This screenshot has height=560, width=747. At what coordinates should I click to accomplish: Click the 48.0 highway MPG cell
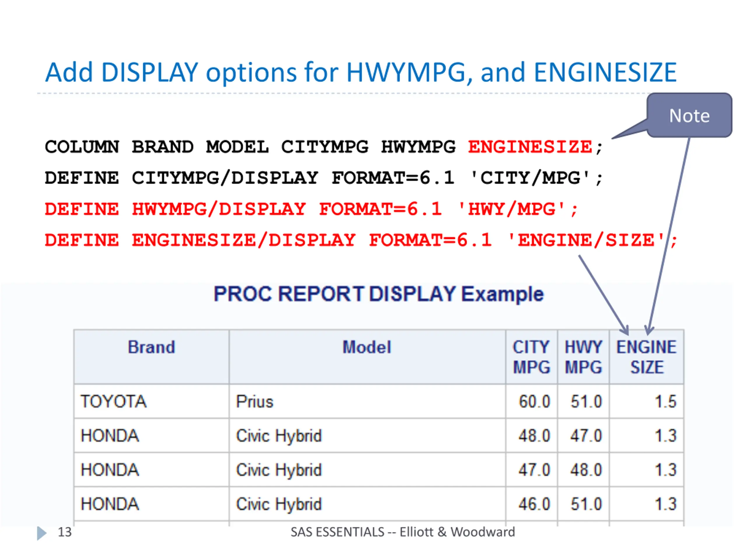[x=584, y=470]
